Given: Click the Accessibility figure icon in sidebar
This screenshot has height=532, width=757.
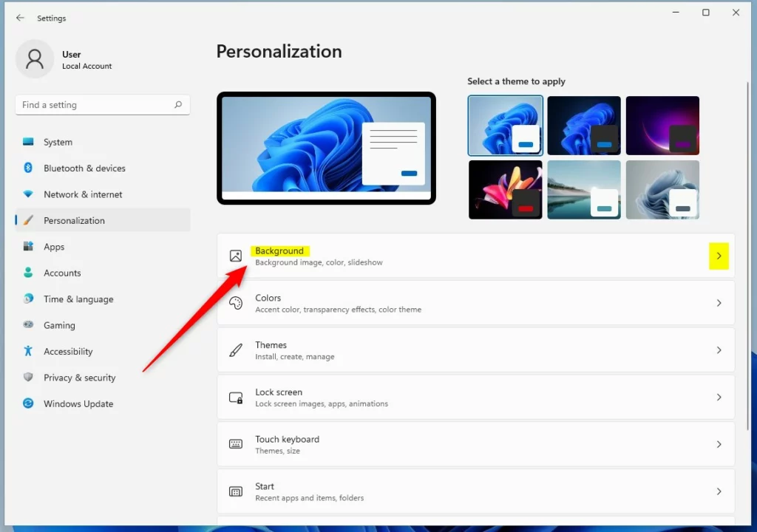Looking at the screenshot, I should pyautogui.click(x=28, y=351).
